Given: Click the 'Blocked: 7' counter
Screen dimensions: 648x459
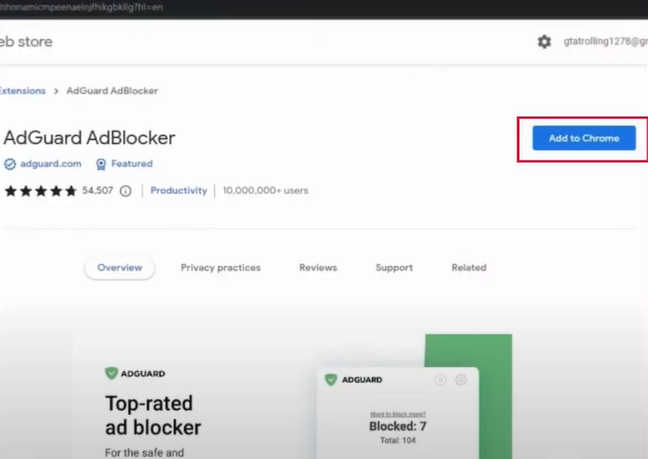Looking at the screenshot, I should 398,426.
